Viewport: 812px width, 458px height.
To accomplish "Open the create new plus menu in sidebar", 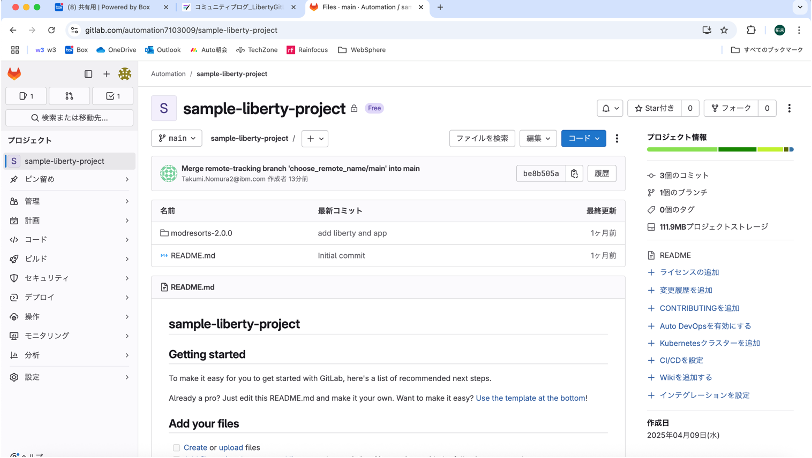I will point(106,74).
